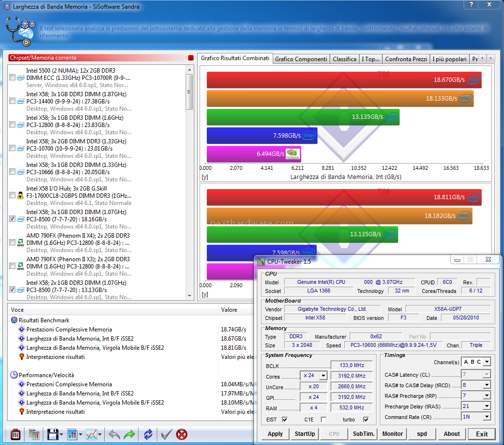Click AMD logo beside Phenom II X3 entry
The image size is (504, 445).
[21, 266]
